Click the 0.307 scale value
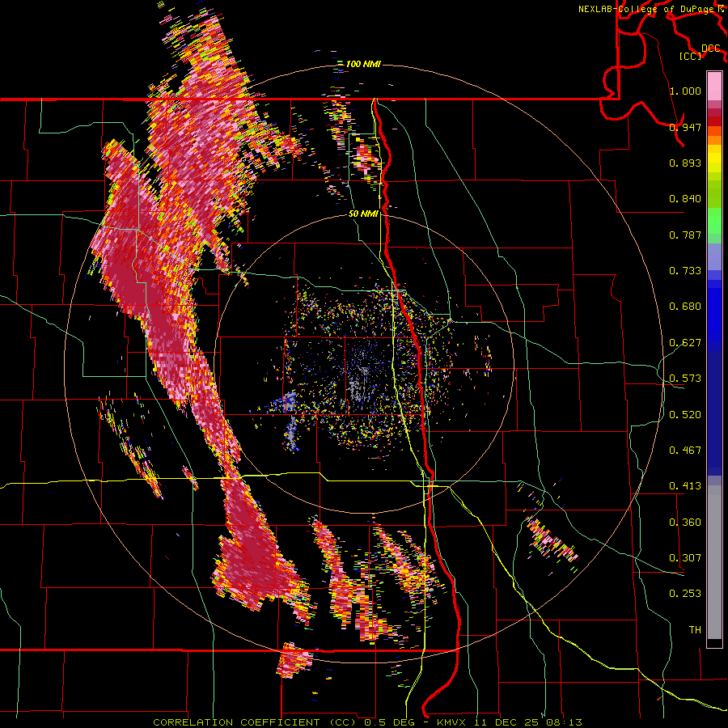This screenshot has width=728, height=728. click(x=685, y=558)
